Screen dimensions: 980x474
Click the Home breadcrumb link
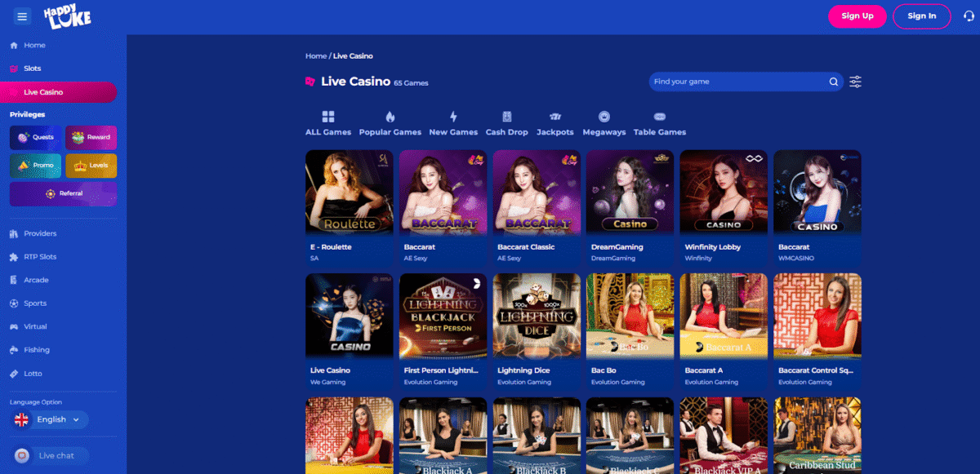(x=316, y=56)
